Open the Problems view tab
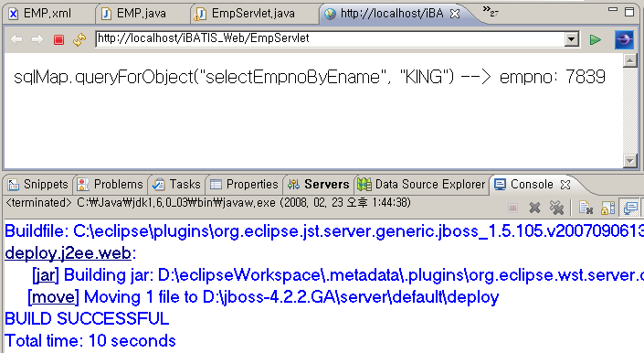644x353 pixels. [110, 185]
